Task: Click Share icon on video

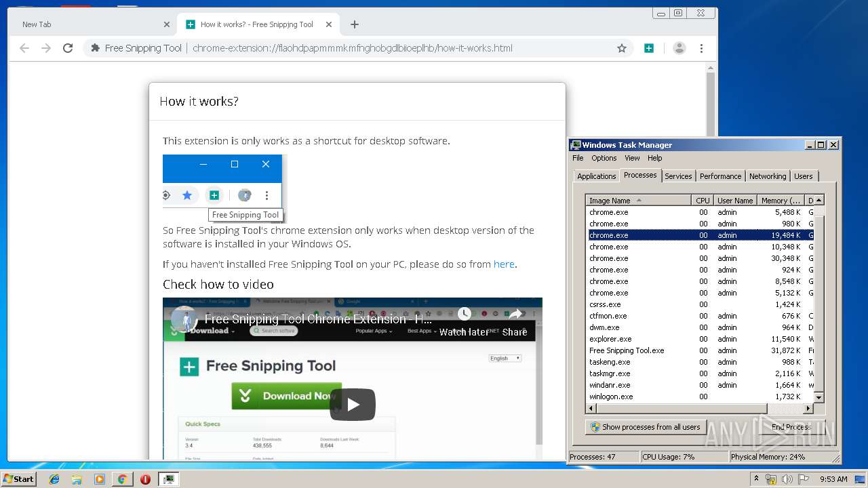Action: [515, 322]
